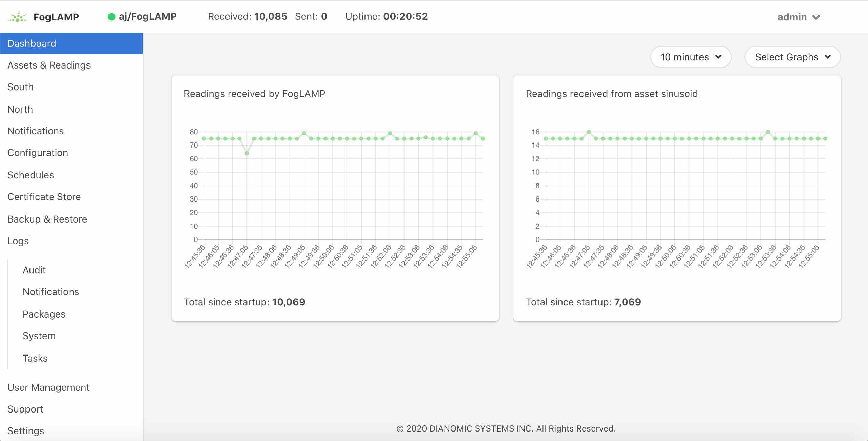Open System logs
868x441 pixels.
(39, 336)
